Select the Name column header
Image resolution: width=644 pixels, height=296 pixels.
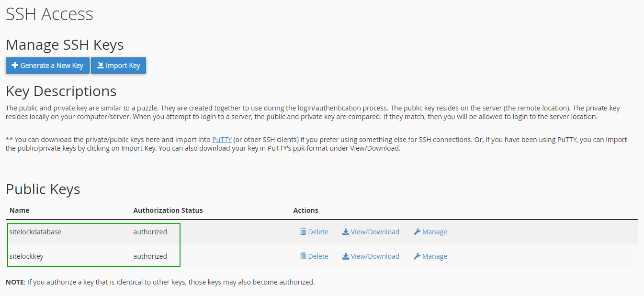pyautogui.click(x=20, y=210)
